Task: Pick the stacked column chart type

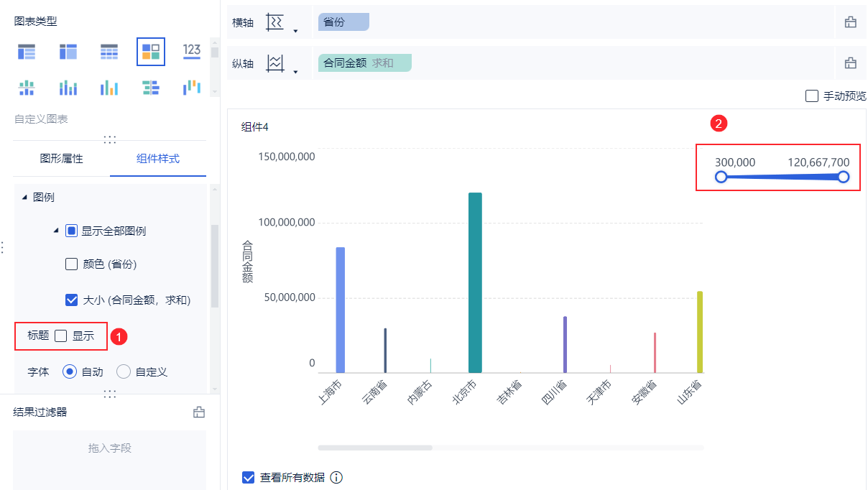Action: tap(68, 88)
